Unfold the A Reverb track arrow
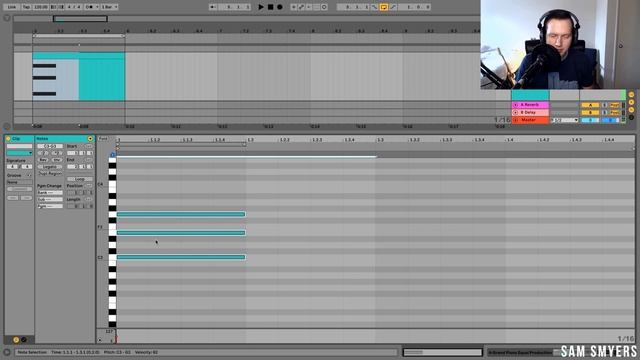 pyautogui.click(x=516, y=105)
